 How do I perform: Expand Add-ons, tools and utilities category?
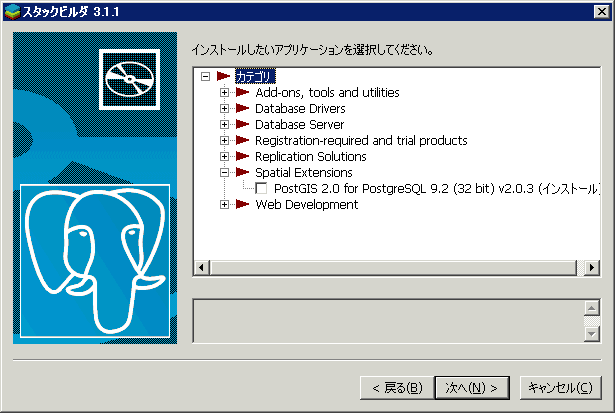coord(224,93)
